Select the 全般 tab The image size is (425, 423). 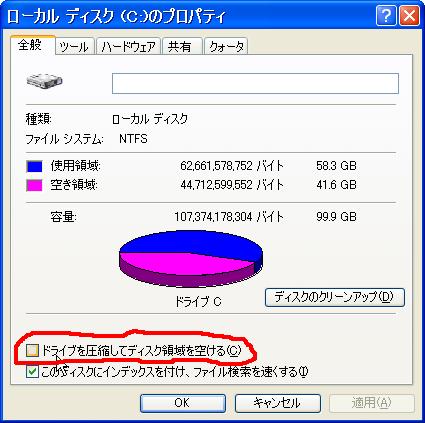[x=32, y=45]
